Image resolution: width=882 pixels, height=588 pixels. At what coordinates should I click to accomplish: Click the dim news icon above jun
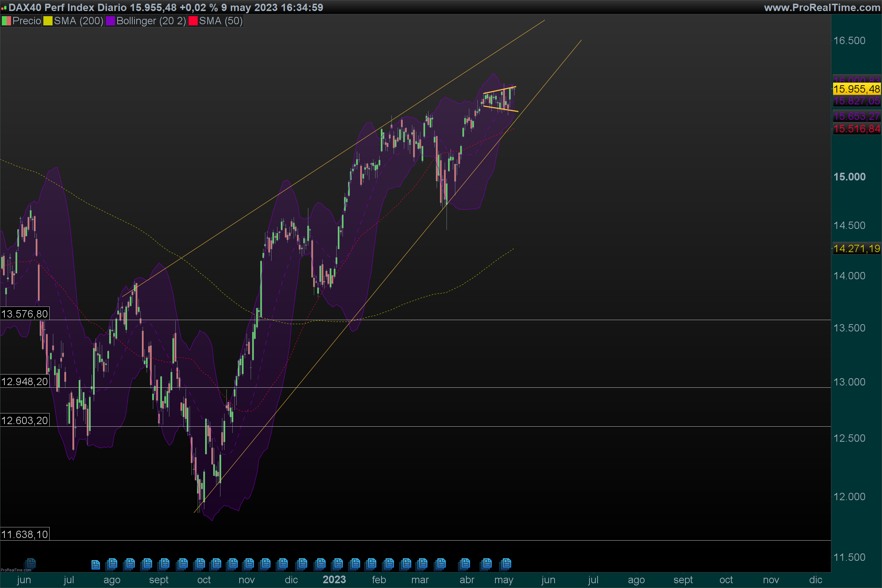(30, 563)
